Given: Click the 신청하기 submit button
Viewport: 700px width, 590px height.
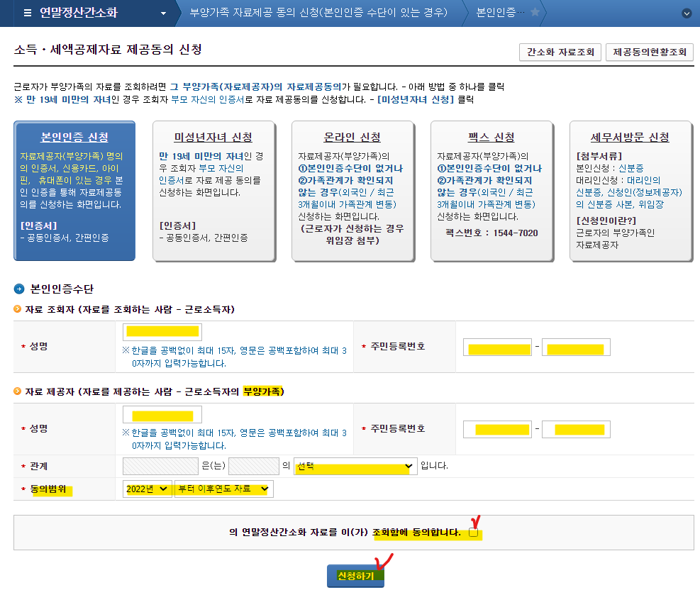Looking at the screenshot, I should click(x=355, y=576).
